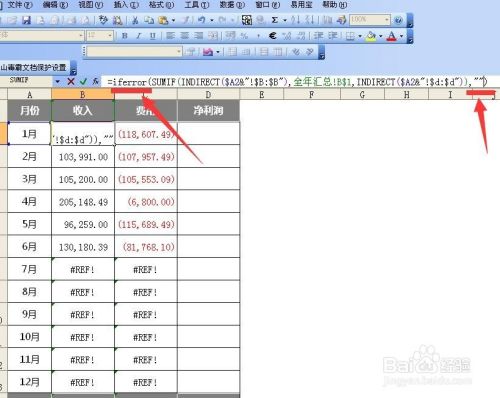The image size is (500, 398).
Task: Cancel formula entry with red X
Action: coord(71,81)
